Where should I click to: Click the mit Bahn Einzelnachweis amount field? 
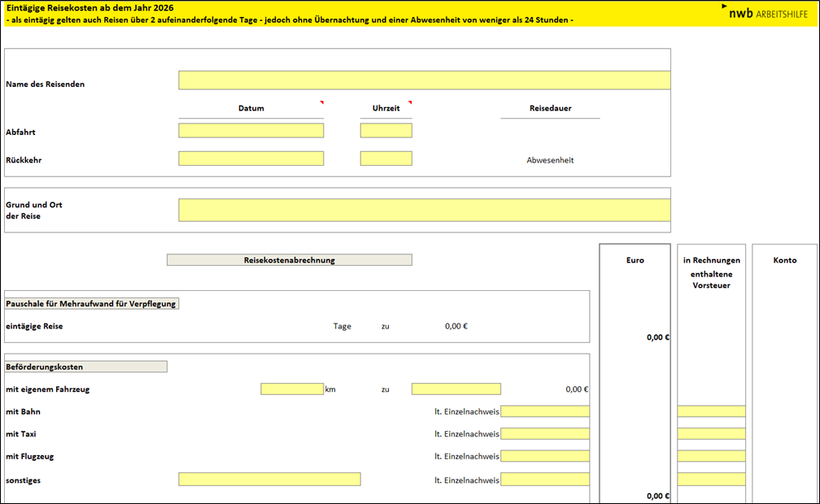click(x=544, y=411)
